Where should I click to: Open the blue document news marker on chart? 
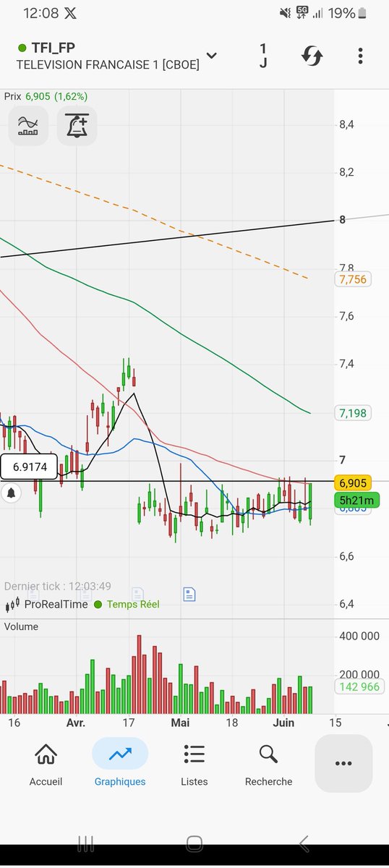point(189,594)
